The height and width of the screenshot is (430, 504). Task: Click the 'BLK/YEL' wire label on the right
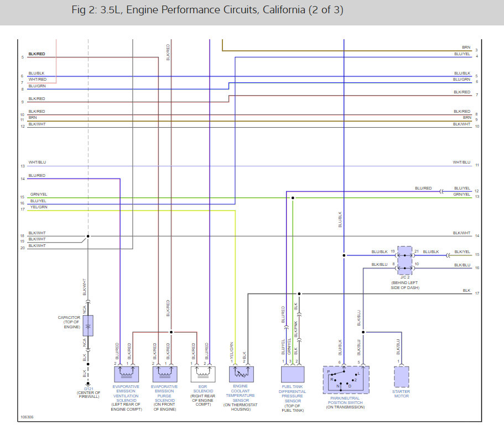462,252
